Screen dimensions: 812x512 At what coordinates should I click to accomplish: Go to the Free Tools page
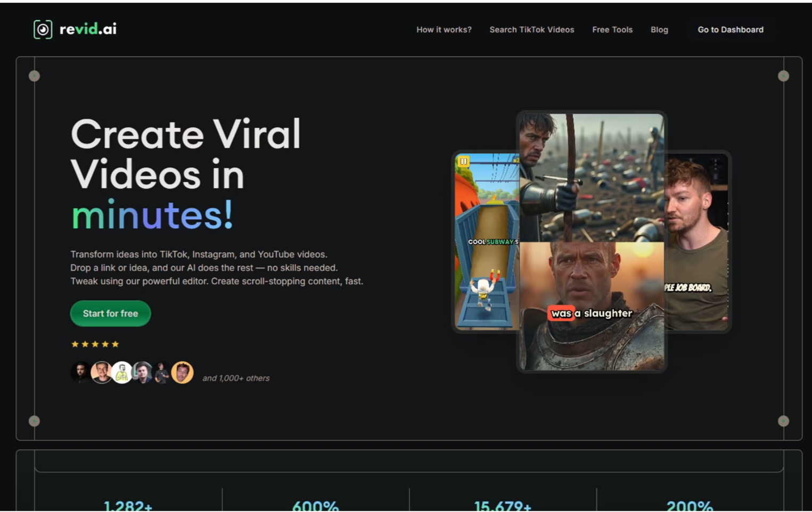tap(612, 30)
